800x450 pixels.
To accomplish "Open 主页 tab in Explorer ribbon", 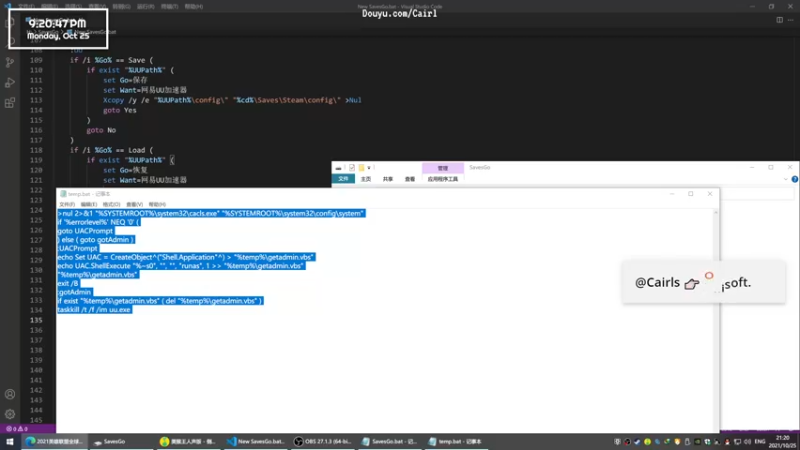I will pos(366,179).
